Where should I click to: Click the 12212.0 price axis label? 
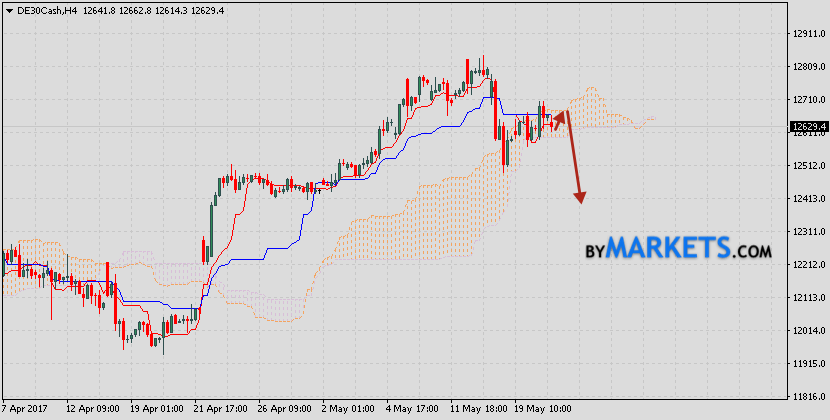click(x=807, y=265)
